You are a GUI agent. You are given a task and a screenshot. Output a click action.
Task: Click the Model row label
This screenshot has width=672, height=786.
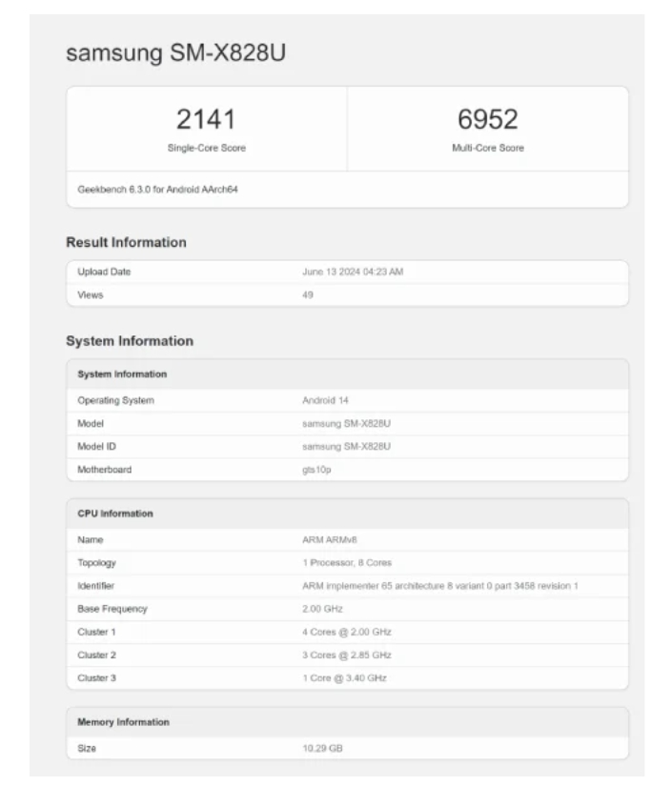91,424
